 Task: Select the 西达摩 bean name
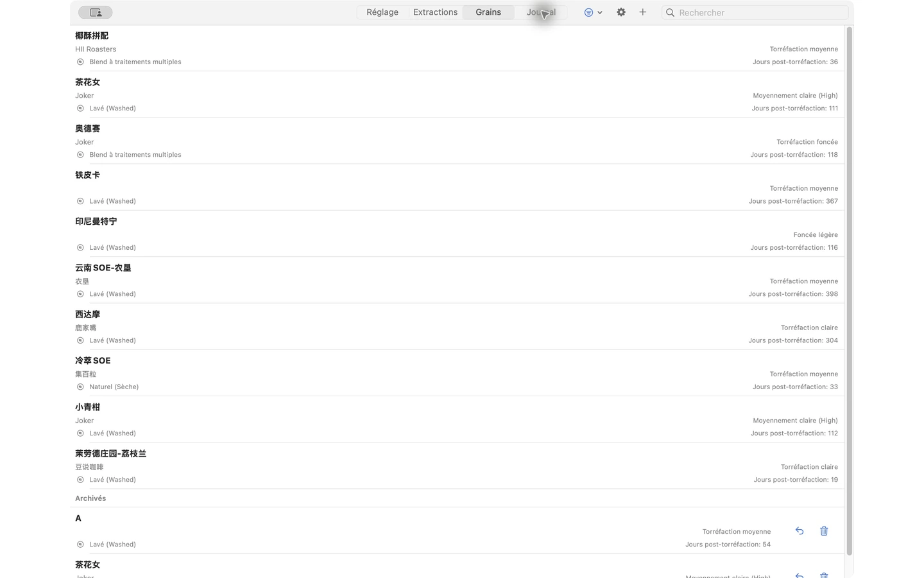pos(87,314)
